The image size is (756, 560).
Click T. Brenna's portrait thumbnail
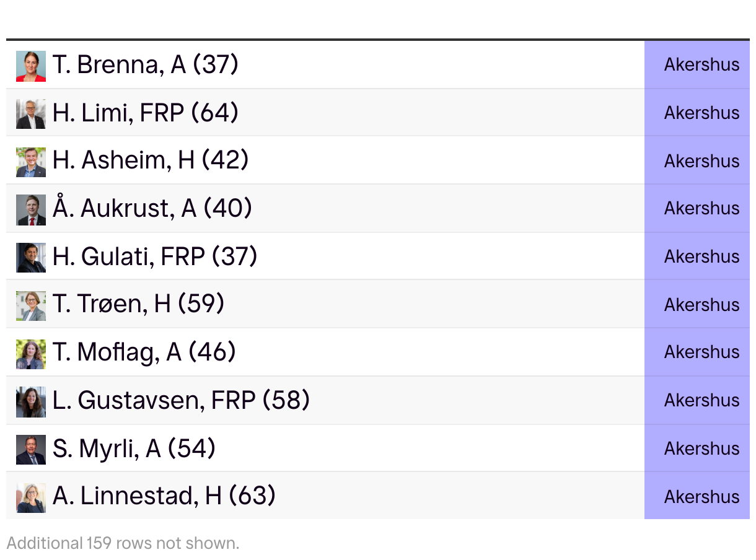tap(31, 66)
